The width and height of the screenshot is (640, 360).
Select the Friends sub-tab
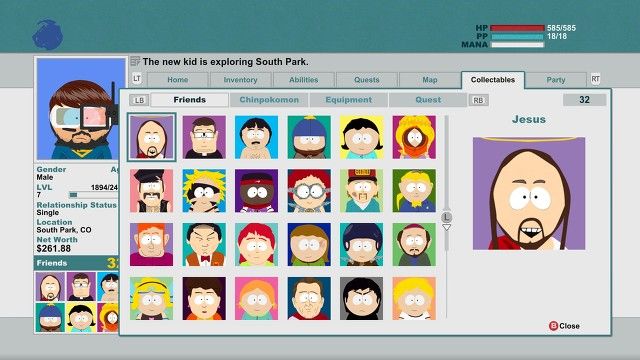point(189,100)
